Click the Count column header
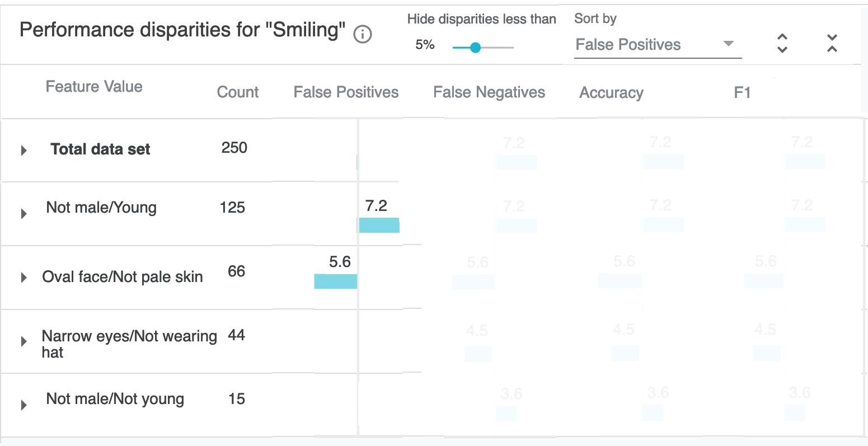 (x=237, y=92)
